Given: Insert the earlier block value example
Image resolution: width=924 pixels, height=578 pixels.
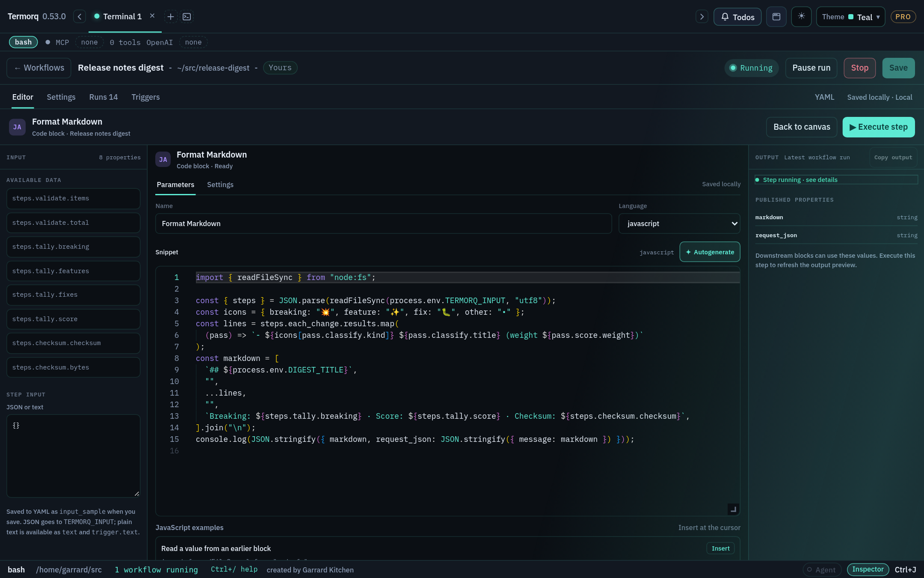Looking at the screenshot, I should (720, 548).
